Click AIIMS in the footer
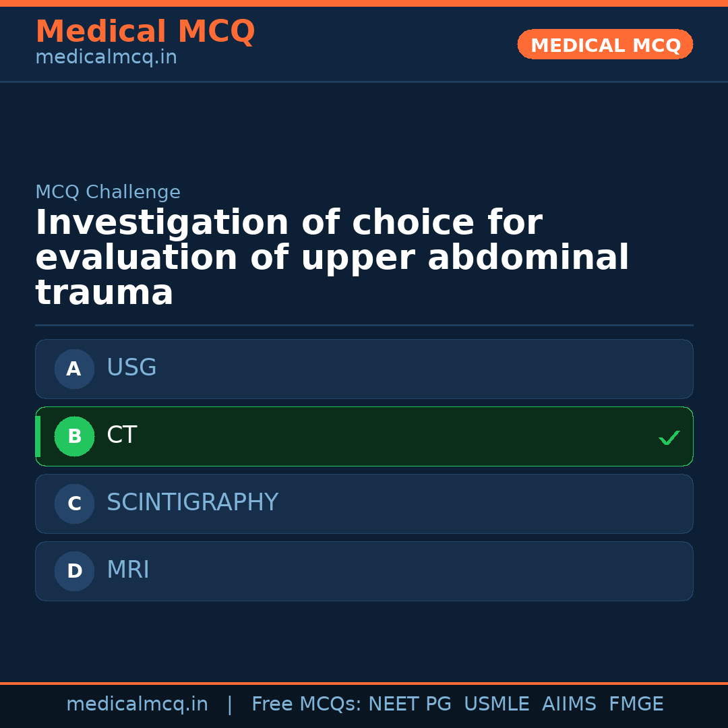Image resolution: width=728 pixels, height=728 pixels. click(x=569, y=704)
